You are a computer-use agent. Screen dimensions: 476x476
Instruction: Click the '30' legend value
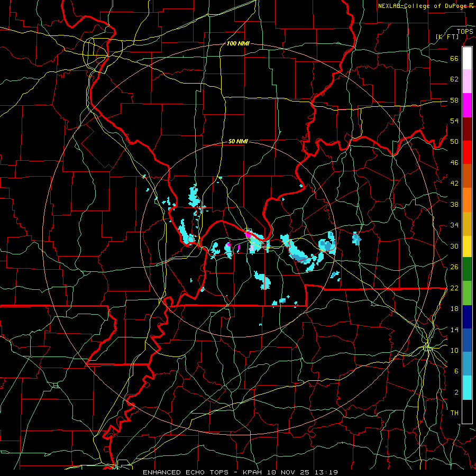tap(454, 246)
